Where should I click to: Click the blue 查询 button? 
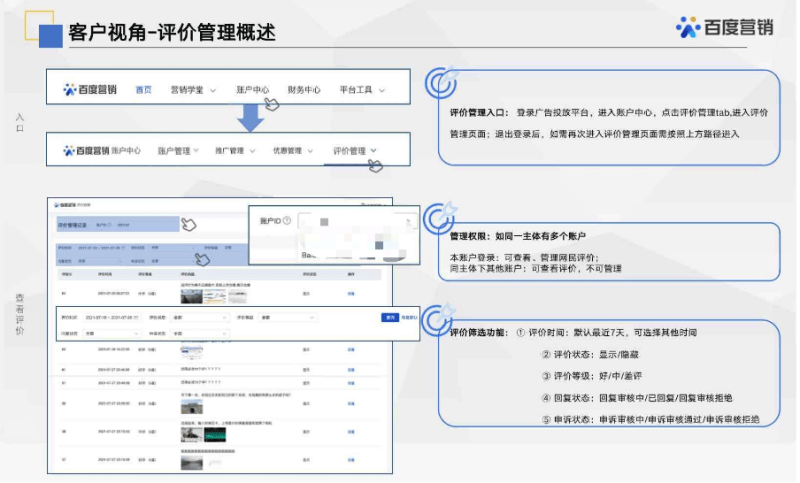(x=390, y=318)
